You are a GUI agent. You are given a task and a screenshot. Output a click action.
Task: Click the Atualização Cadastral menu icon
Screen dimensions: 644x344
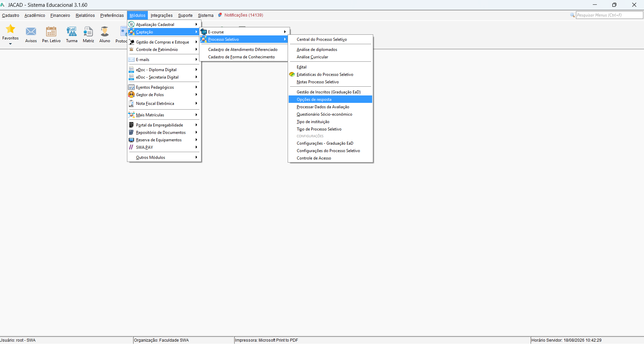(131, 24)
